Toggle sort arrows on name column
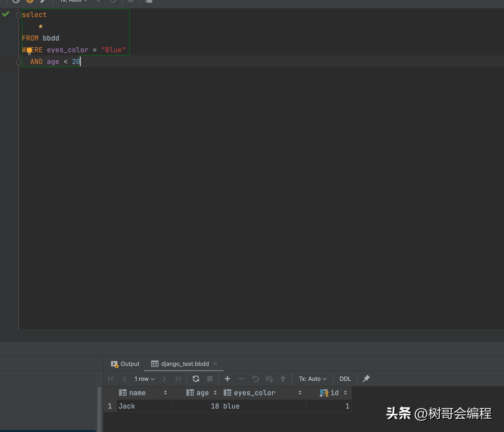504x432 pixels. 166,393
